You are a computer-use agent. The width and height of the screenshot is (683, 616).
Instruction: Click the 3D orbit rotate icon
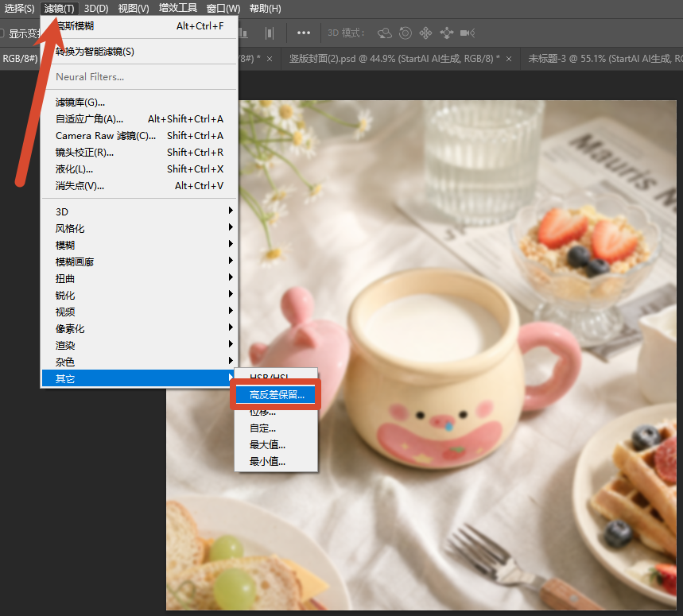pyautogui.click(x=384, y=33)
